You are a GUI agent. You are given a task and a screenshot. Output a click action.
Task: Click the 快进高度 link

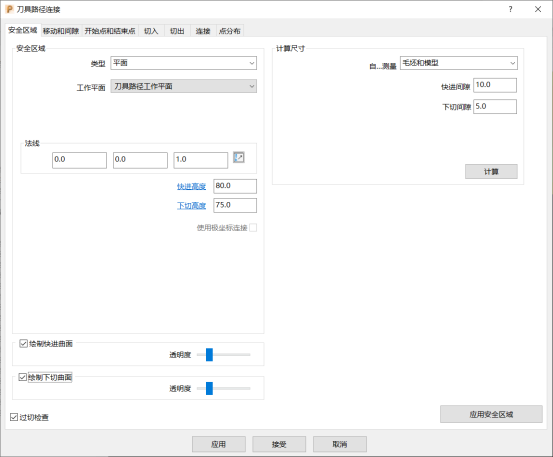coord(191,187)
